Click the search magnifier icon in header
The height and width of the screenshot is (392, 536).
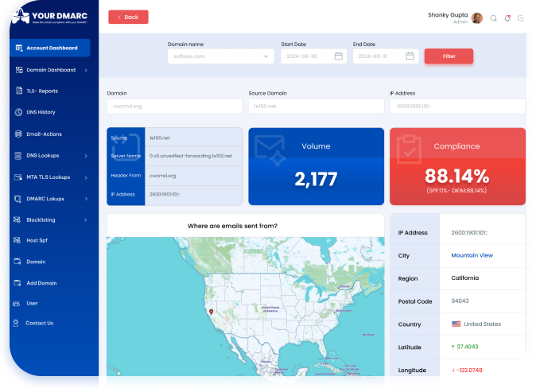tap(493, 18)
